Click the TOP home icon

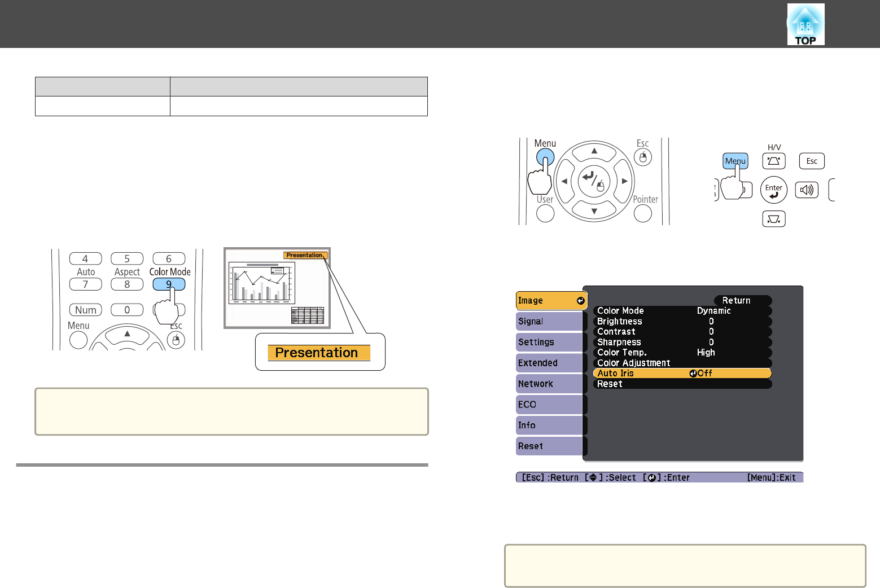tap(805, 24)
